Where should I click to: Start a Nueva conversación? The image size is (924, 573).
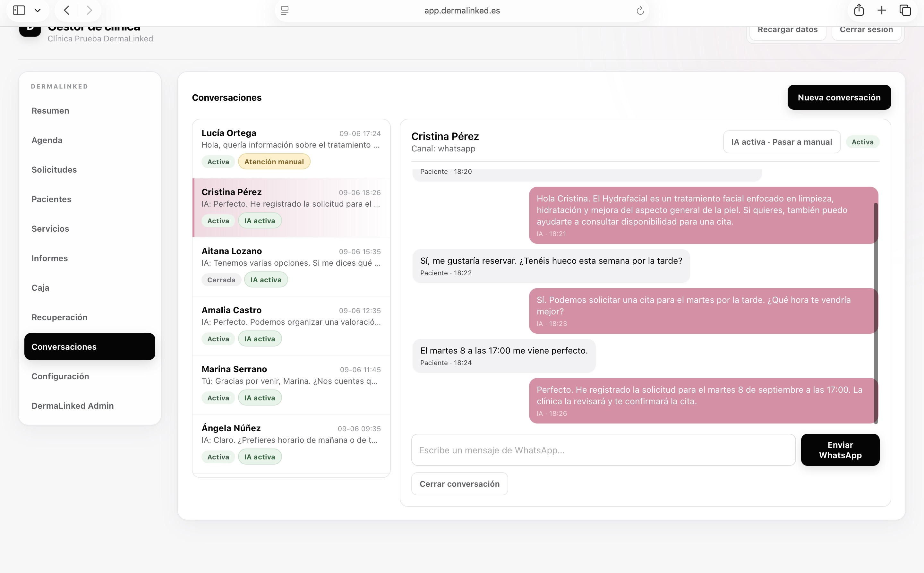tap(839, 98)
